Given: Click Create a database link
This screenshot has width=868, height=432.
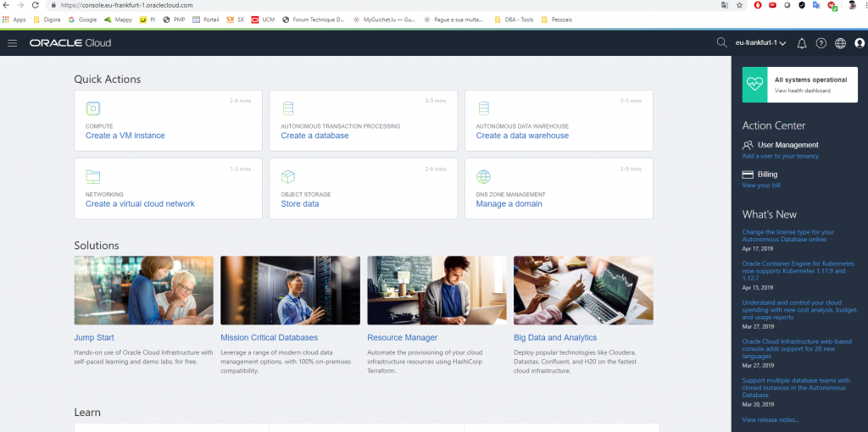Looking at the screenshot, I should pos(314,136).
